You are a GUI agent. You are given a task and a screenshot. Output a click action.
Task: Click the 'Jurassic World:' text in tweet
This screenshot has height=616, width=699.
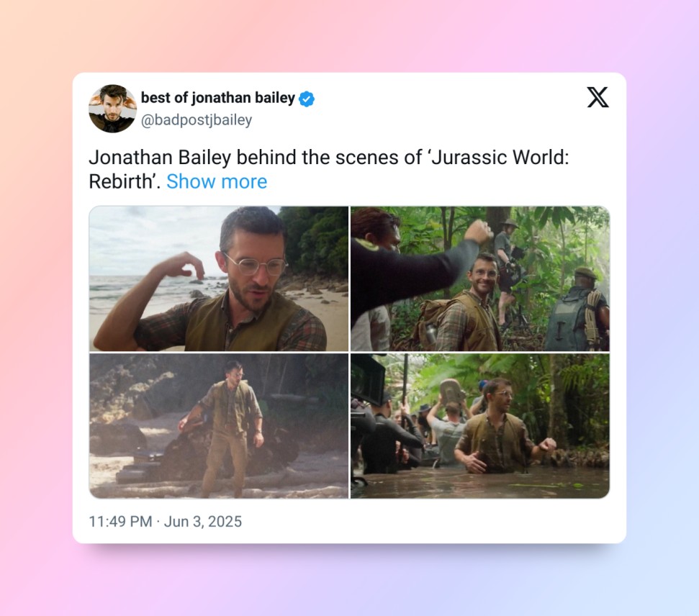tap(498, 157)
